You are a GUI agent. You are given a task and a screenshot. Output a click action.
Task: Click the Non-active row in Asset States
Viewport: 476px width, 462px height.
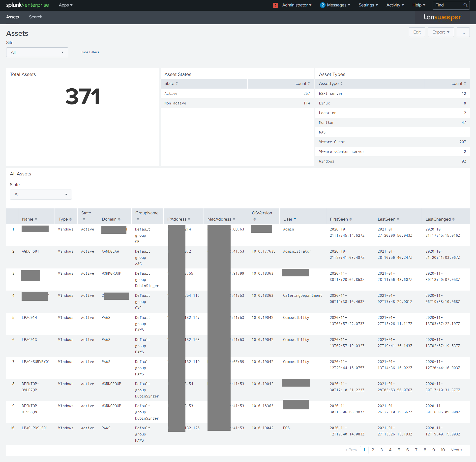[x=237, y=103]
